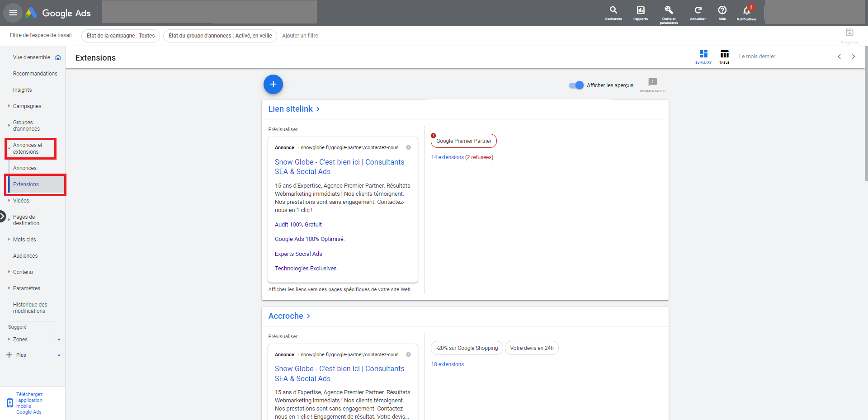Click the Experts Social Ads sitelink

[x=298, y=254]
